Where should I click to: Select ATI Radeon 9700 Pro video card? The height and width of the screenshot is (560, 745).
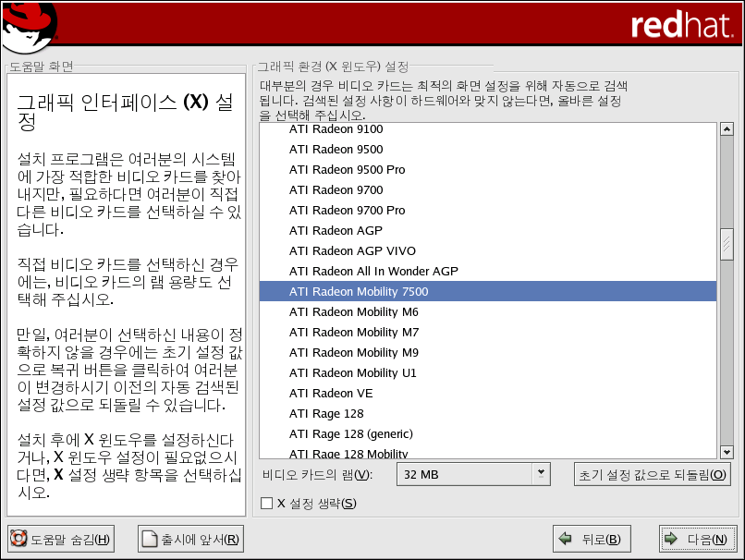coord(347,211)
